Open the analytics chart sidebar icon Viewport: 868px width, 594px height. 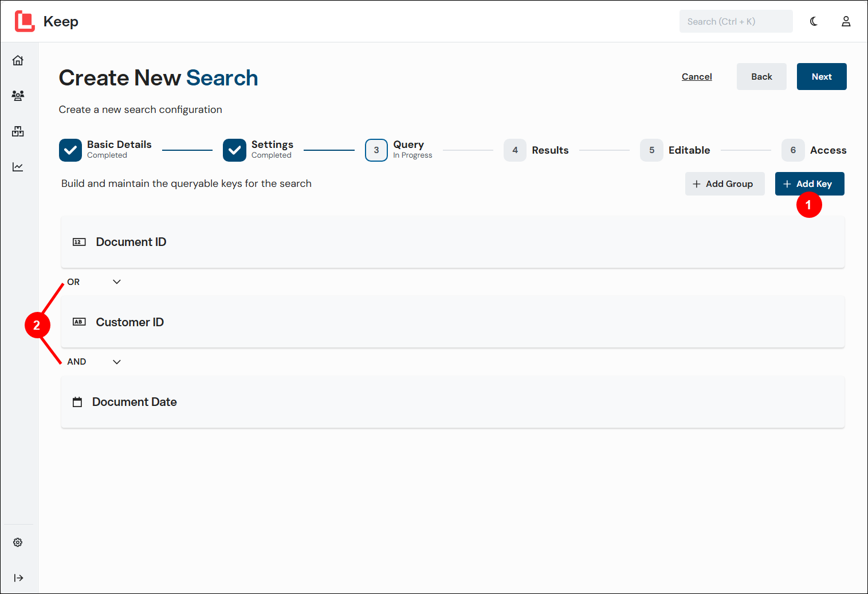click(x=18, y=167)
